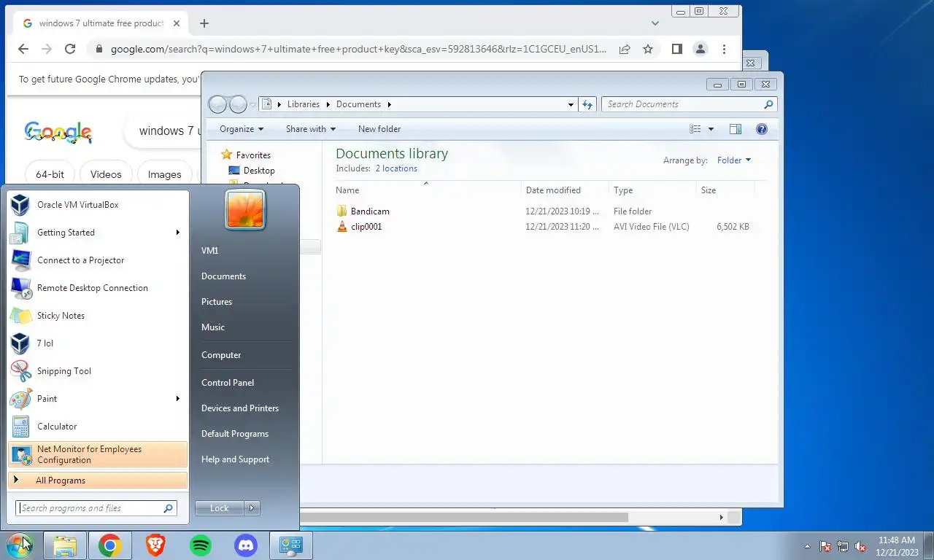Show hidden tray icons
This screenshot has width=934, height=560.
tap(807, 546)
